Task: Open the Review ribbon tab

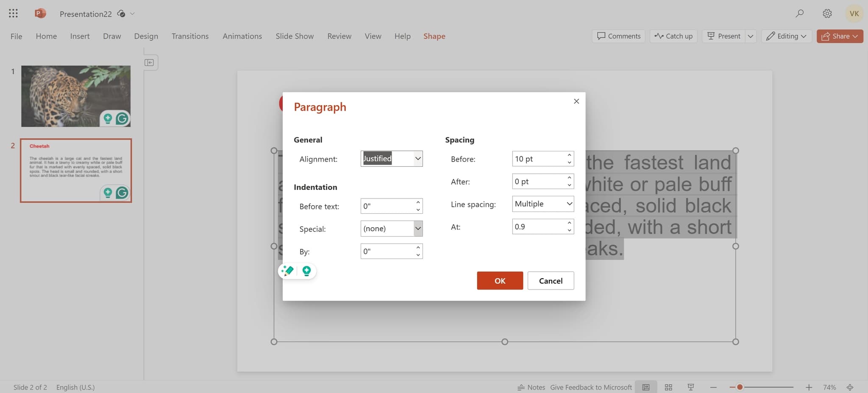Action: 339,36
